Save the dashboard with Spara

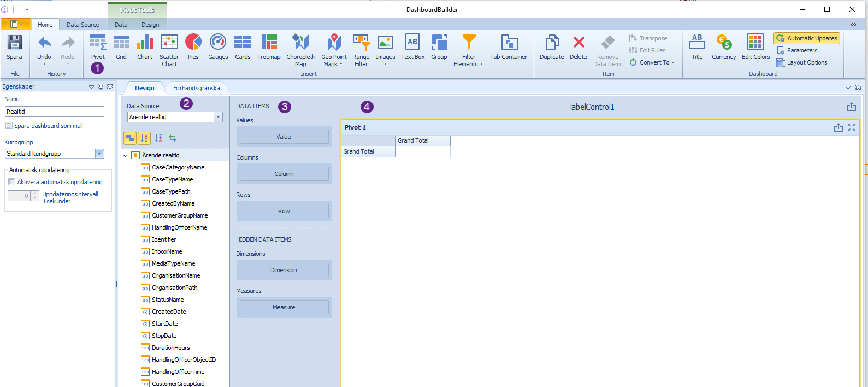pyautogui.click(x=14, y=48)
